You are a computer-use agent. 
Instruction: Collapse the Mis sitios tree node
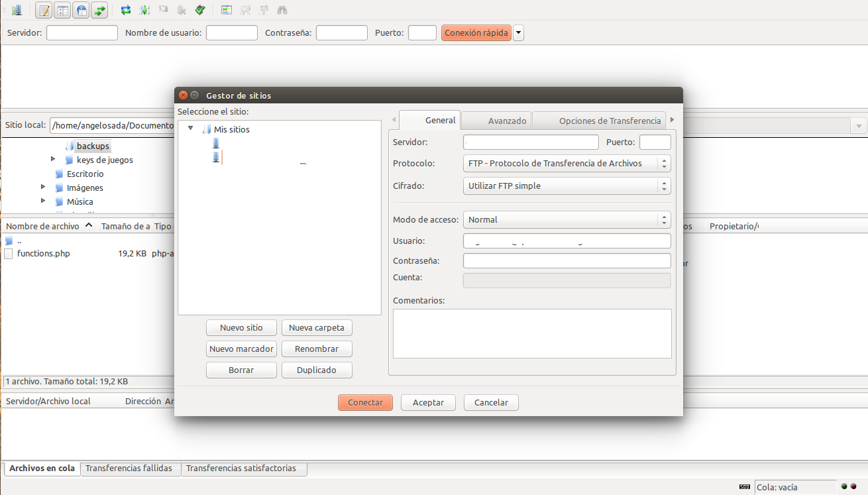[x=191, y=129]
